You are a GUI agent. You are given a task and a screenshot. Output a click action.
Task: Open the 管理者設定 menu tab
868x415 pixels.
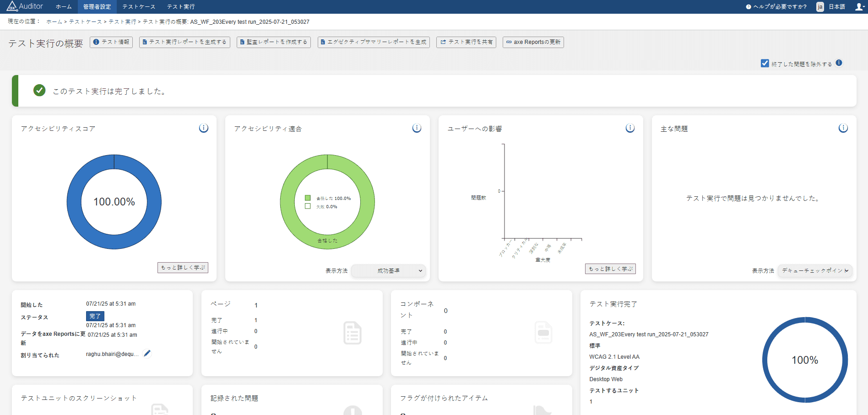click(97, 7)
